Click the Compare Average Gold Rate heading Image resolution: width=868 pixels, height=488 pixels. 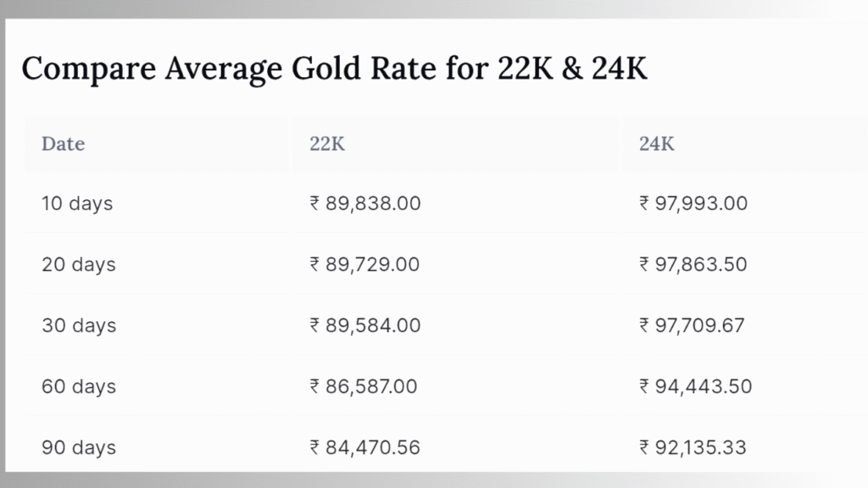[x=334, y=69]
